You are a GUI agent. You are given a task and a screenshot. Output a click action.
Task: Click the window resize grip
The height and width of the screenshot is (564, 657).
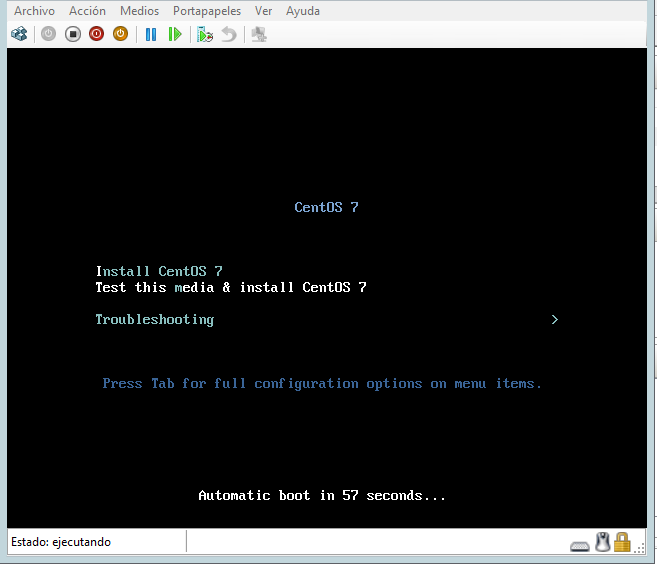coord(640,548)
